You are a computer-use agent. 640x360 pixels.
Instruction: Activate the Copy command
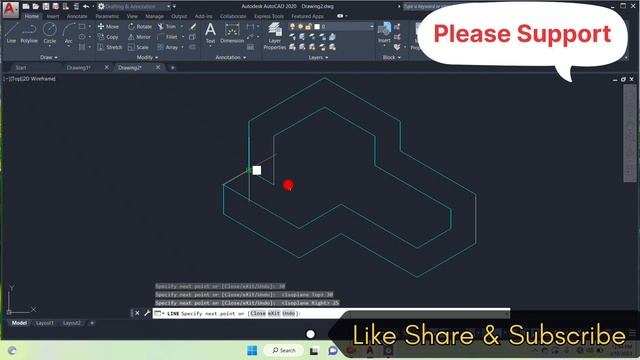point(108,37)
